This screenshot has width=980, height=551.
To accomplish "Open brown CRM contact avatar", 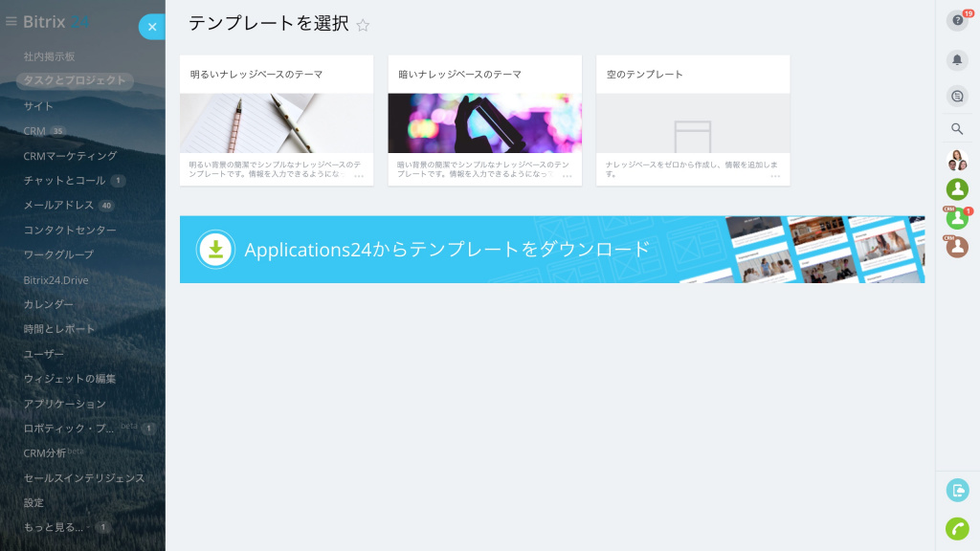I will [x=957, y=247].
